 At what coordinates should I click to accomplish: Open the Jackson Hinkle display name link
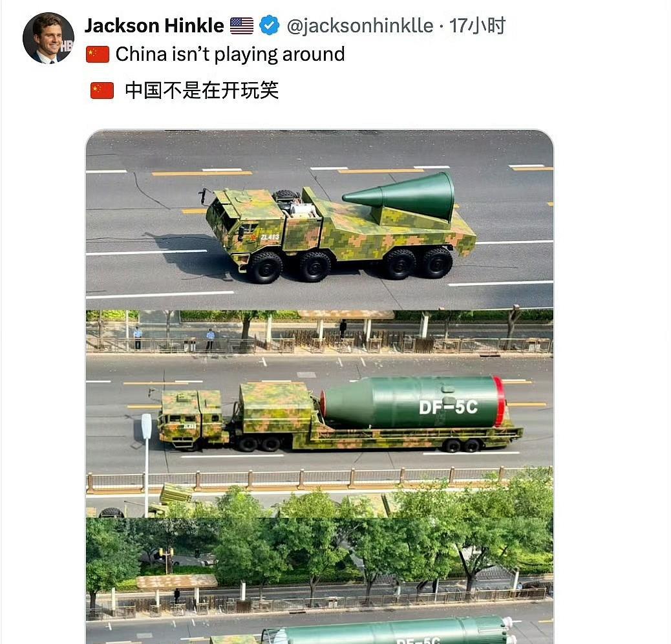coord(154,26)
